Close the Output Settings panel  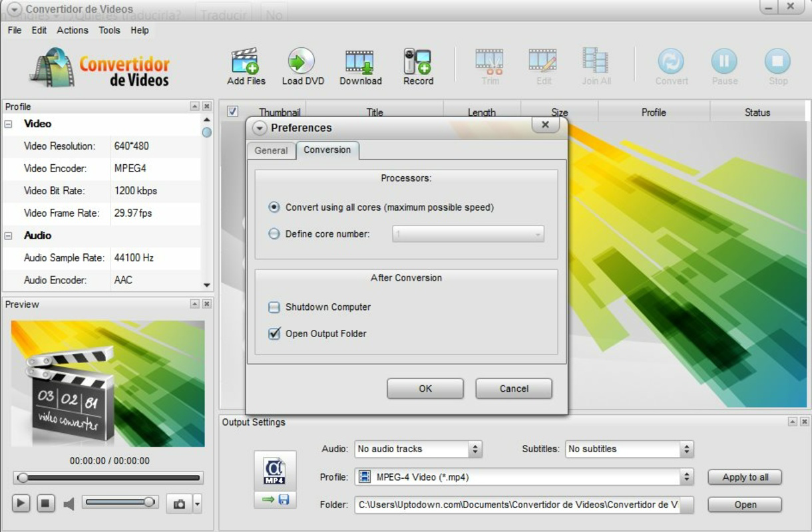pyautogui.click(x=805, y=422)
